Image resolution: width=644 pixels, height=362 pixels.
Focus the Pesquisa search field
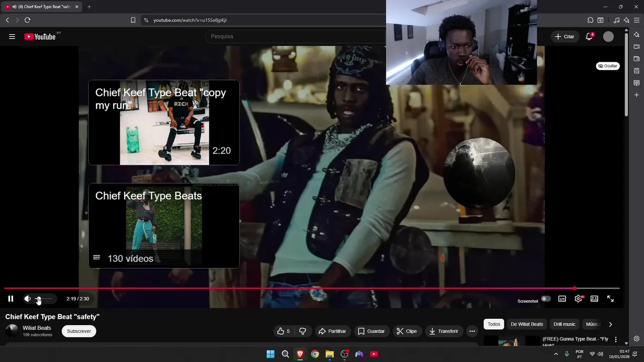pyautogui.click(x=297, y=36)
